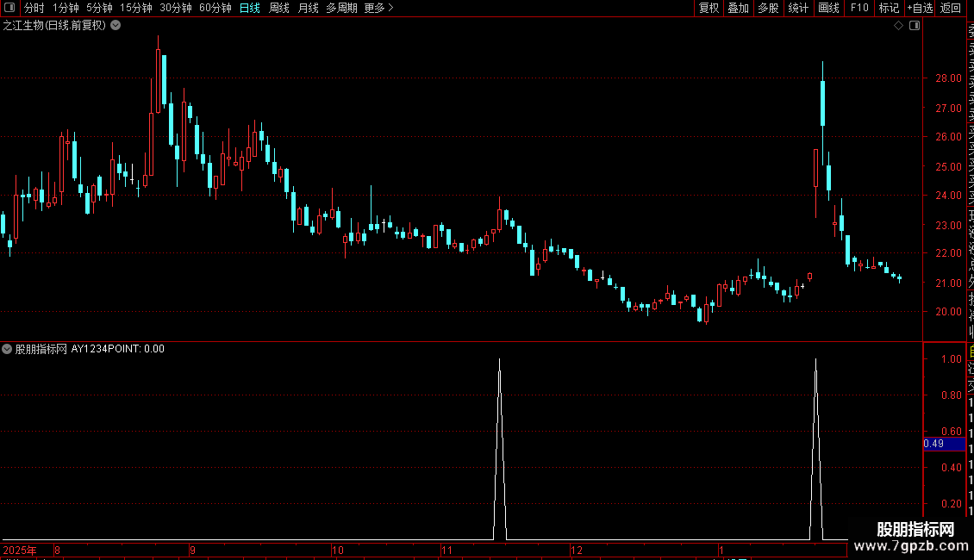This screenshot has height=560, width=974.
Task: Click month 10 marker on the timeline
Action: click(337, 550)
